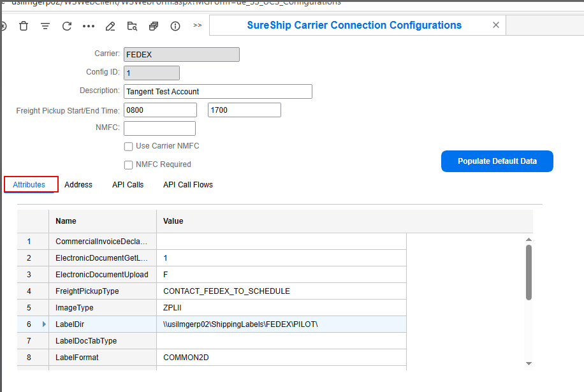The height and width of the screenshot is (392, 584).
Task: Select the API Calls tab
Action: (128, 185)
